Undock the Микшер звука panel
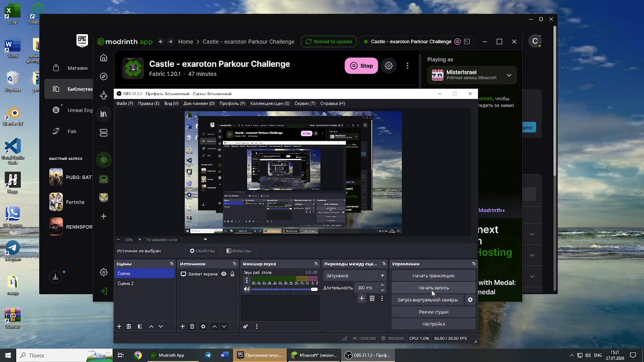 [x=316, y=264]
